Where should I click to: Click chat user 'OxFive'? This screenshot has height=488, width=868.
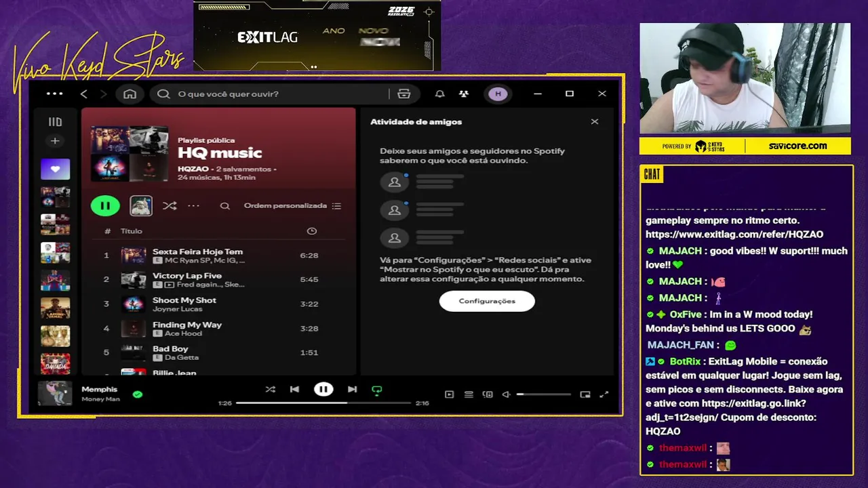point(686,314)
